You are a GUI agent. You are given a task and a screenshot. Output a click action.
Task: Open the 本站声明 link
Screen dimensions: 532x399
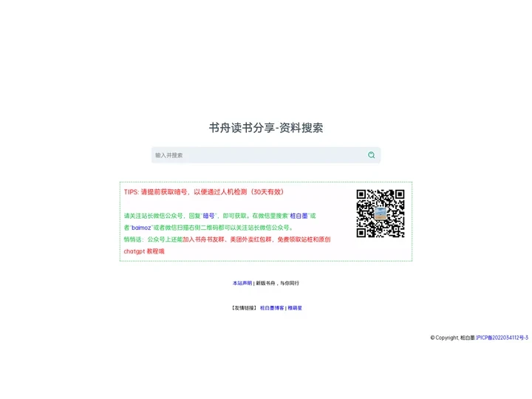(x=242, y=283)
